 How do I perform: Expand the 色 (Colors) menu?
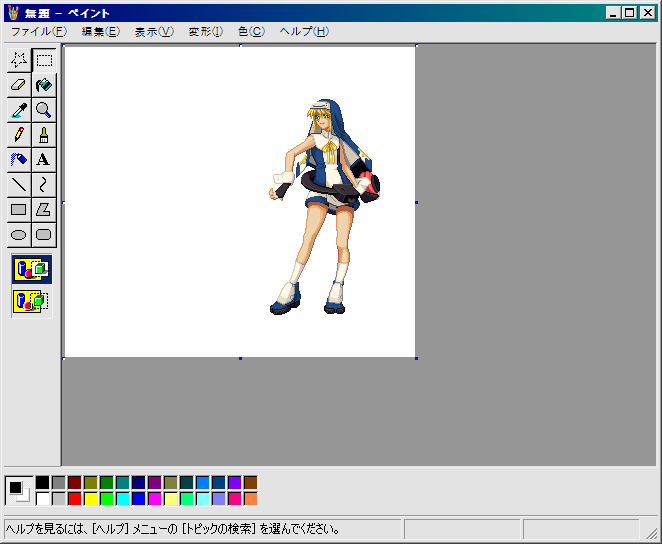coord(251,31)
